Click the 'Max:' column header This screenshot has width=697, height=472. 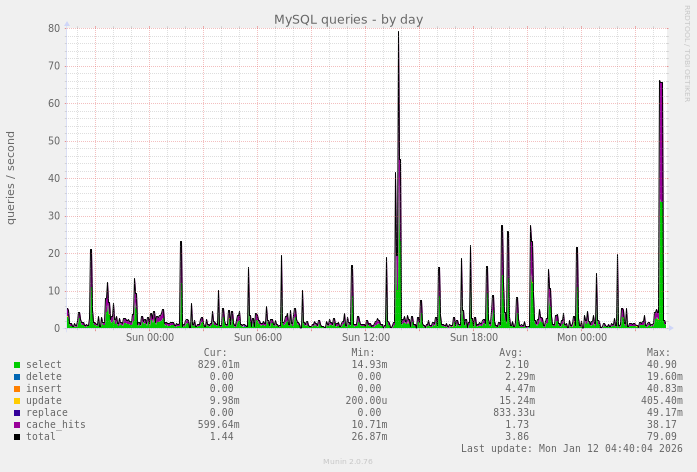pyautogui.click(x=658, y=353)
